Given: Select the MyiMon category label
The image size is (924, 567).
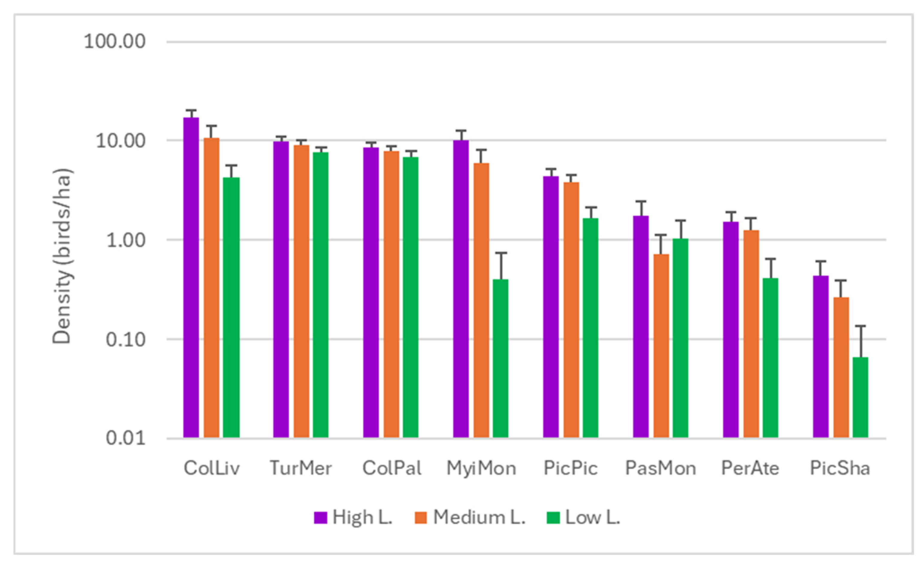Looking at the screenshot, I should click(481, 468).
